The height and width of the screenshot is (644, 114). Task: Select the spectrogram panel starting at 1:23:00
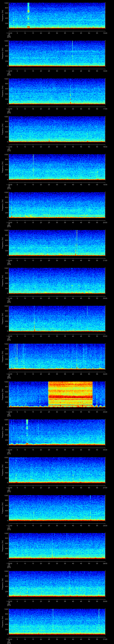57,356
